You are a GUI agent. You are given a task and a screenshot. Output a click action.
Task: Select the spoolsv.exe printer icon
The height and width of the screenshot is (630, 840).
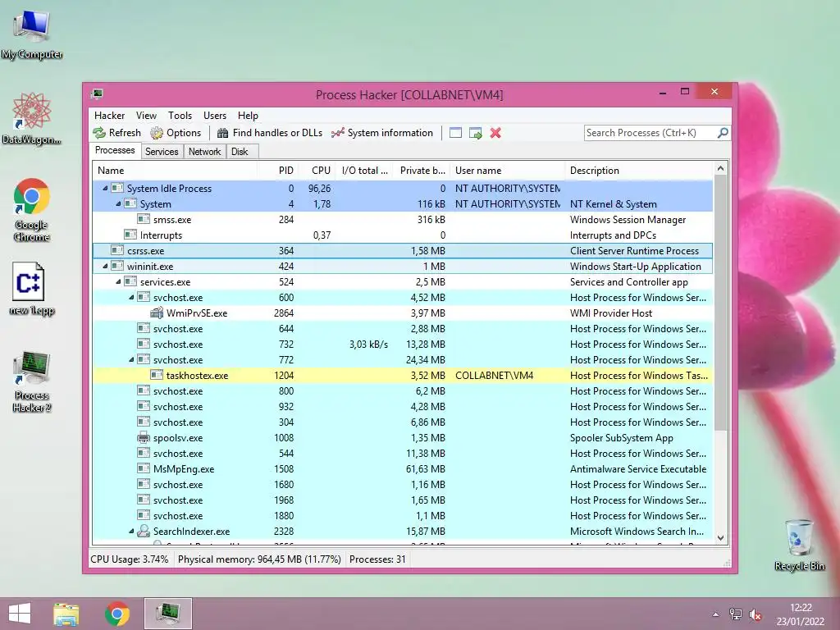(x=143, y=438)
